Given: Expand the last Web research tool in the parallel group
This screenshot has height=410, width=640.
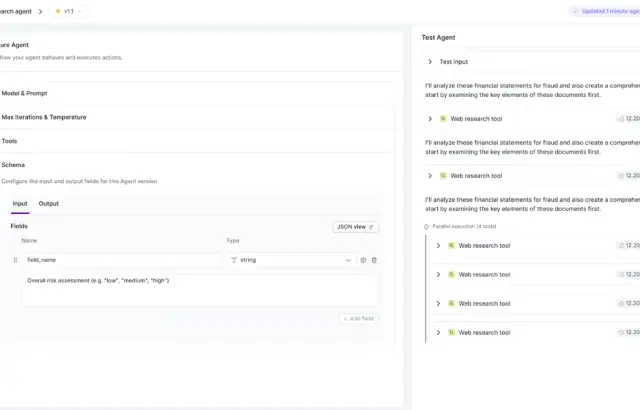Looking at the screenshot, I should coord(438,332).
